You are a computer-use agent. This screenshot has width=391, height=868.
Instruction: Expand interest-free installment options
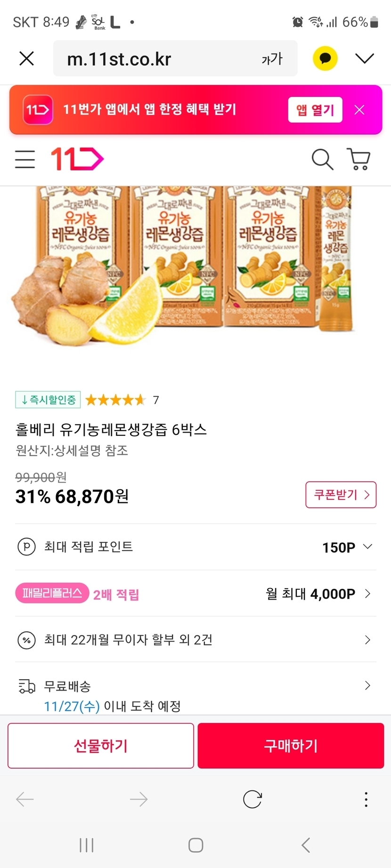click(367, 640)
